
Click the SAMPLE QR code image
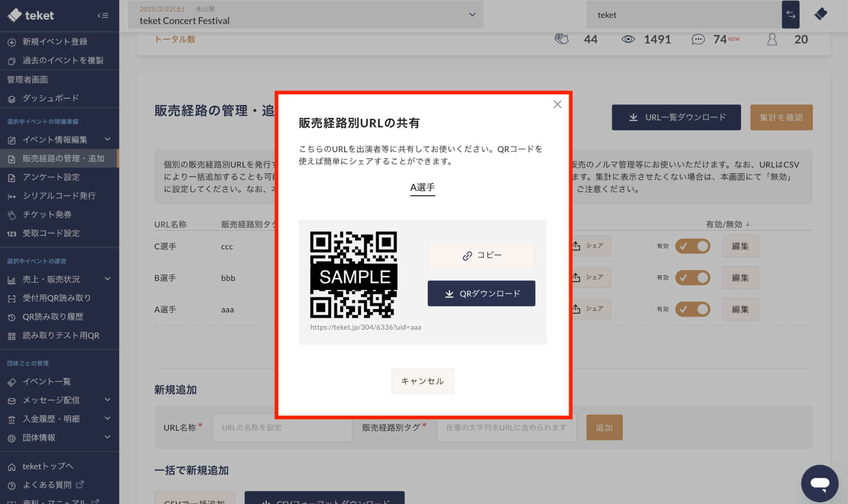(353, 275)
